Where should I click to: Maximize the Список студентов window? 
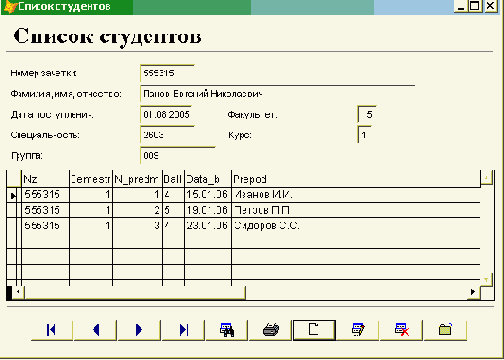pos(475,7)
